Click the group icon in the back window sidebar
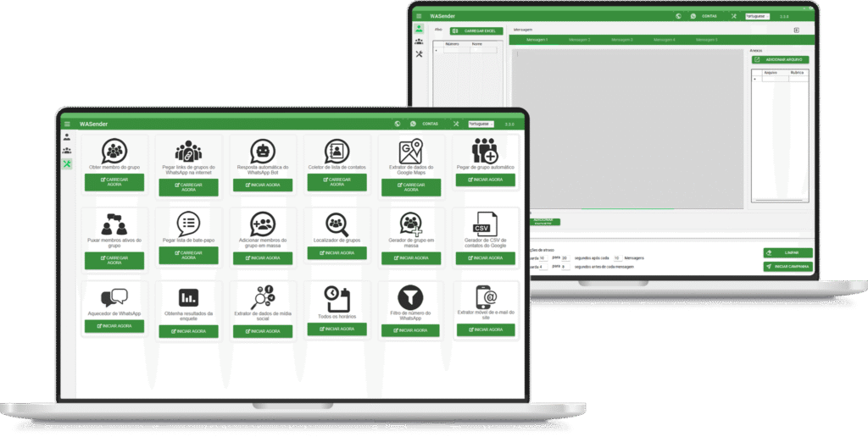 click(x=419, y=41)
